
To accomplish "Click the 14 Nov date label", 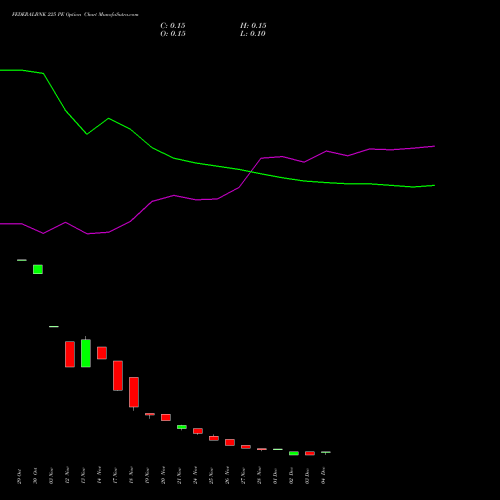I will 99,476.
